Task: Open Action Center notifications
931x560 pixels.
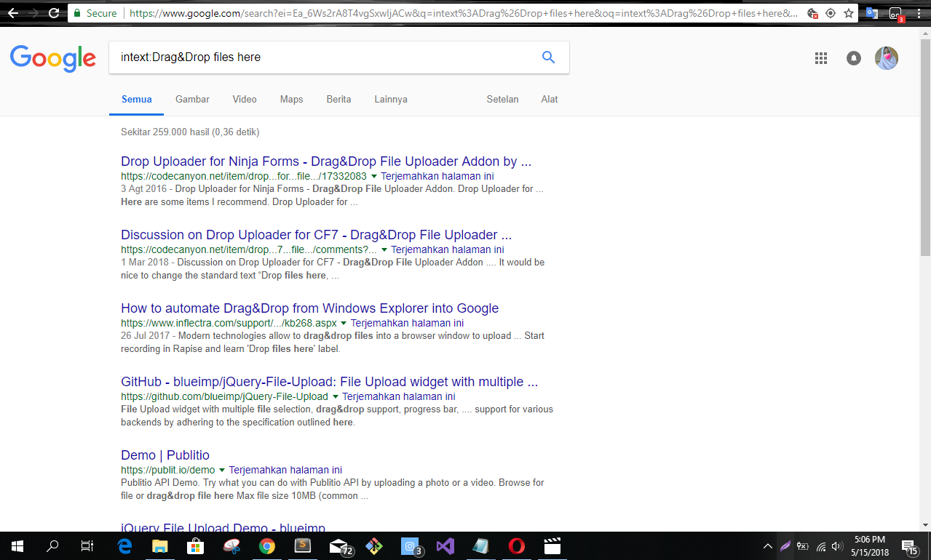Action: [909, 546]
